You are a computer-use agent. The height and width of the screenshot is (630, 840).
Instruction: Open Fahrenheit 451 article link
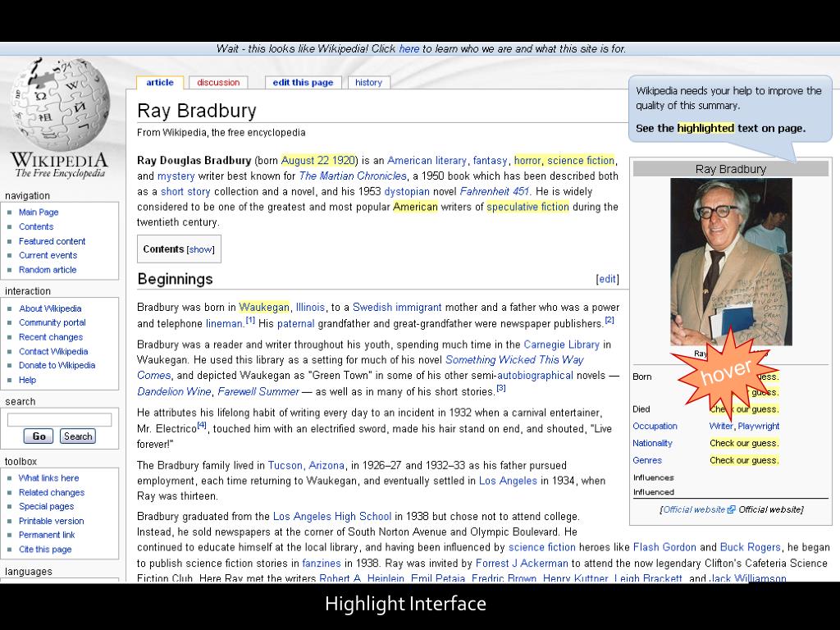495,192
